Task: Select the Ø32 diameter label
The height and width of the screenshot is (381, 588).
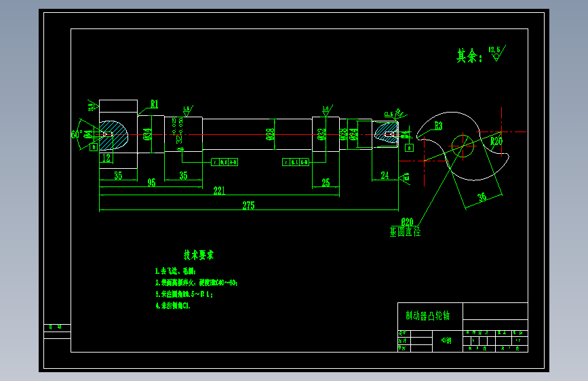Action: coord(321,134)
